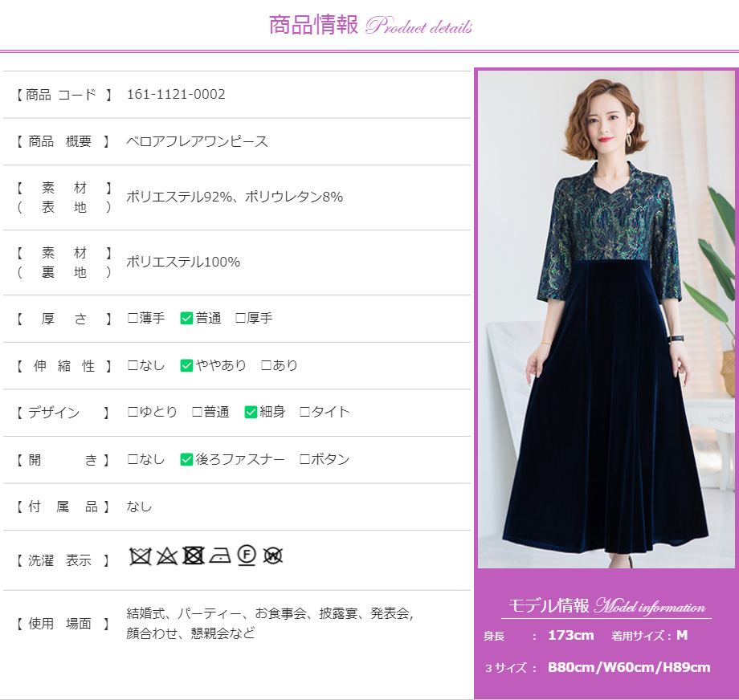Click the model height 173cm
The width and height of the screenshot is (739, 700).
pos(571,636)
